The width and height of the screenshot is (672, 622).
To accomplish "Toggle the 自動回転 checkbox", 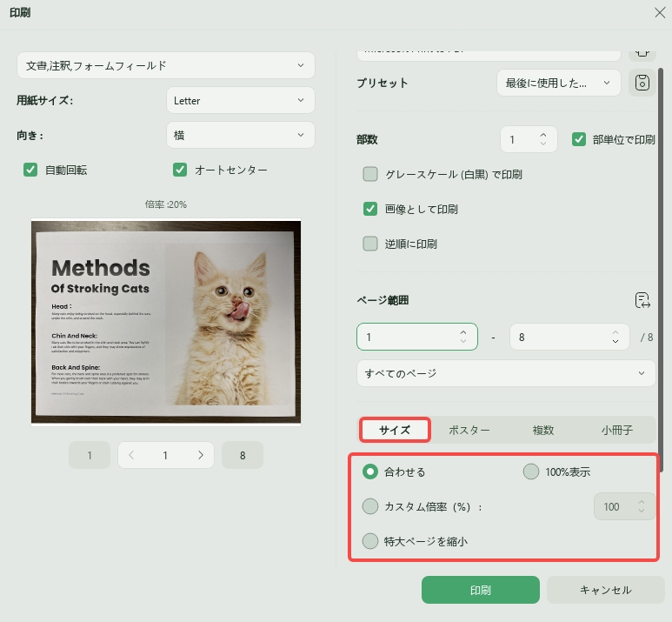I will pos(30,170).
